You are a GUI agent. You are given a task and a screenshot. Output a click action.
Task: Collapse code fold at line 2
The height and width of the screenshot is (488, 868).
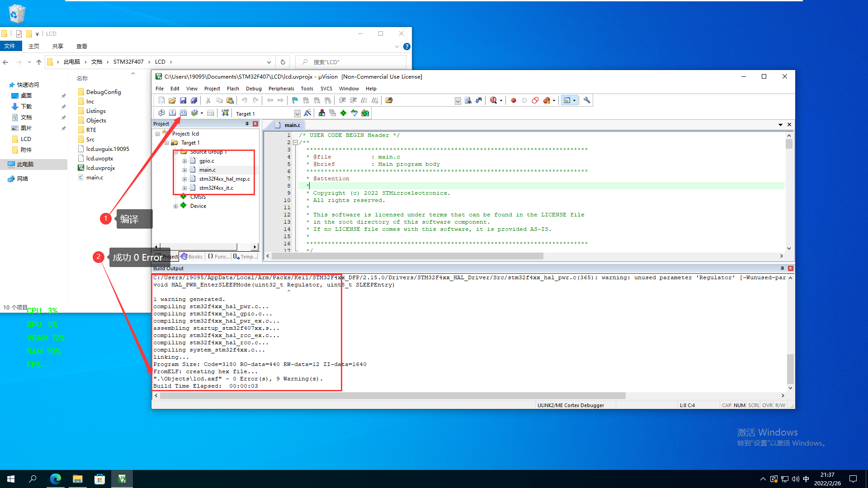click(x=295, y=142)
